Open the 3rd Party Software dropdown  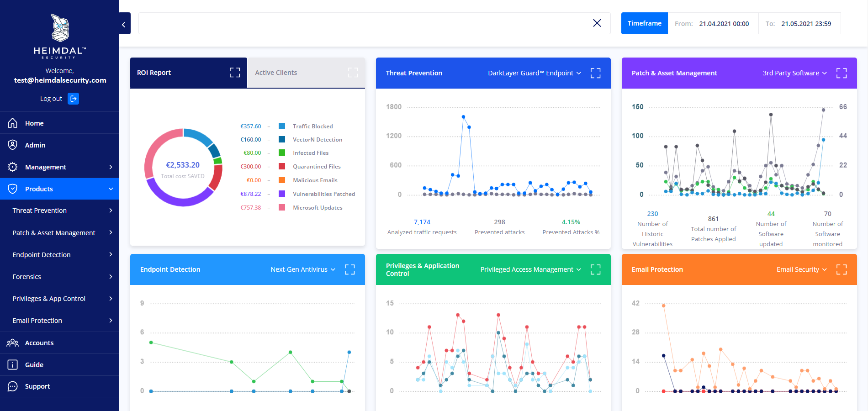794,73
